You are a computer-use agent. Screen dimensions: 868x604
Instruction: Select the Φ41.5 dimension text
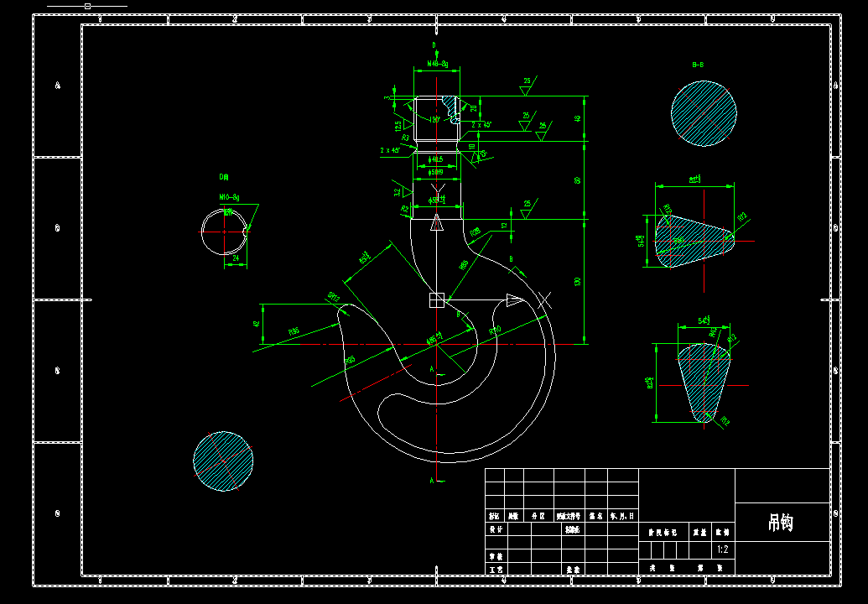click(x=436, y=159)
